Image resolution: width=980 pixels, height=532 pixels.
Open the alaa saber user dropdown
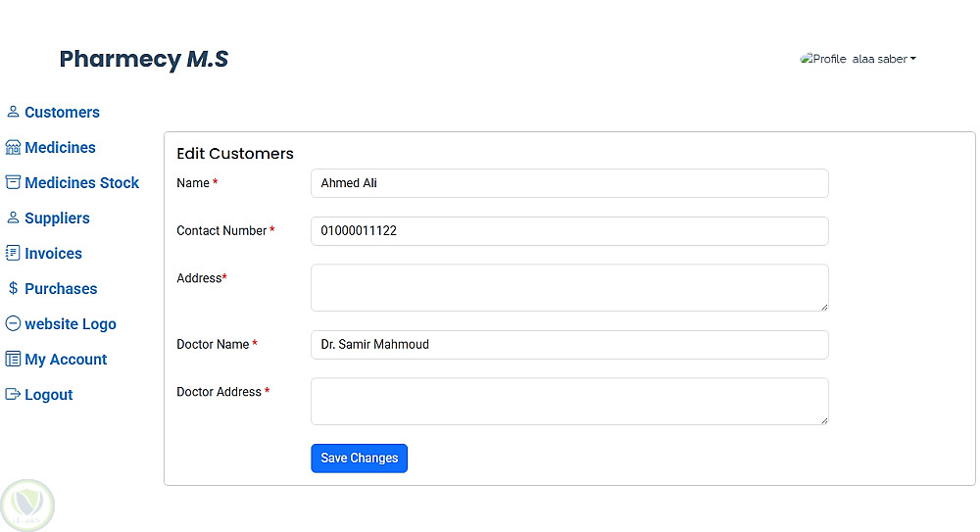pyautogui.click(x=884, y=59)
